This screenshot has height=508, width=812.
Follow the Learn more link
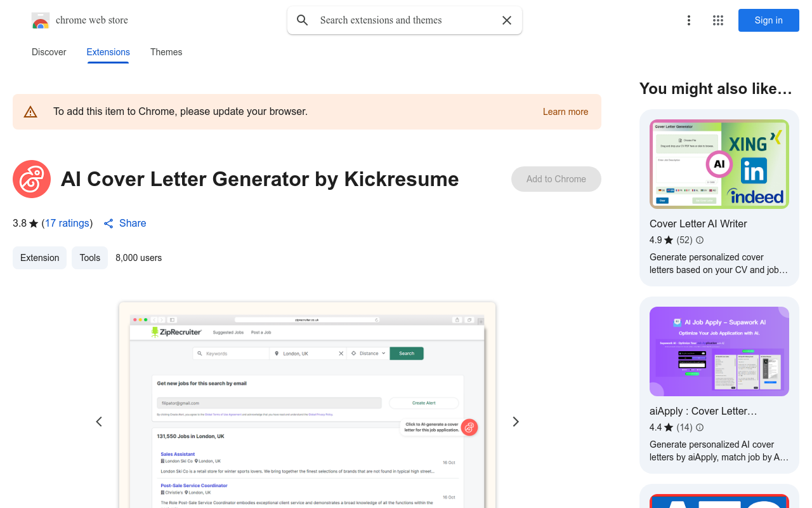pos(565,112)
